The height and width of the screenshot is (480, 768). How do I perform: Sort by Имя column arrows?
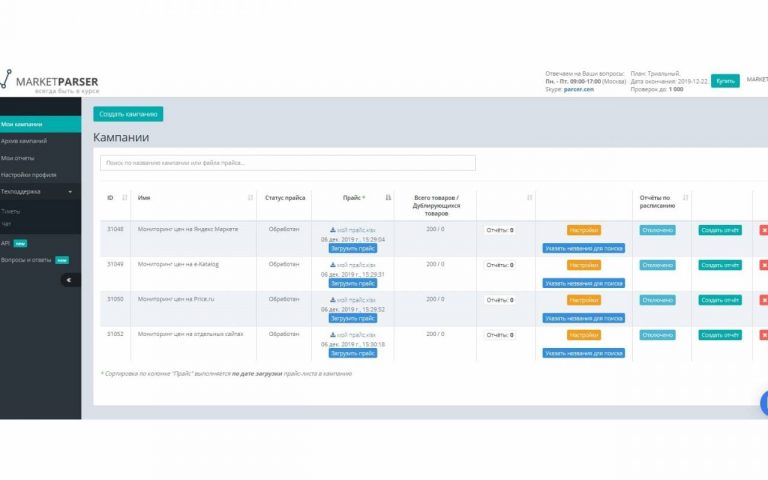pyautogui.click(x=250, y=198)
